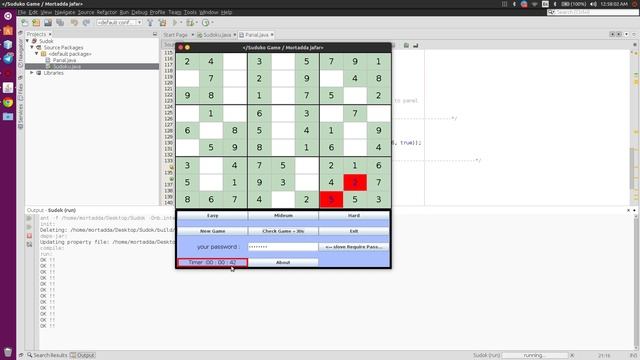Image resolution: width=640 pixels, height=360 pixels.
Task: Select Panal.java in Projects tree
Action: 64,60
